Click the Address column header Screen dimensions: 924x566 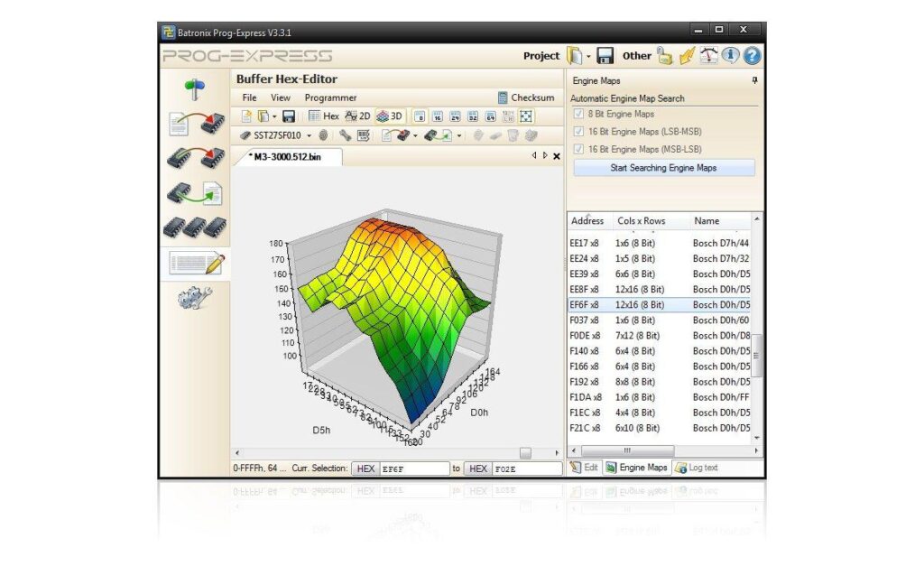(590, 221)
